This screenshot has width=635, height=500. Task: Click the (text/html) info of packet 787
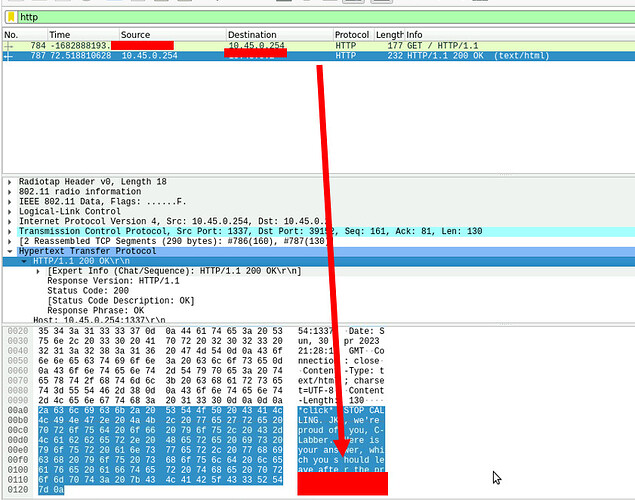tap(521, 56)
